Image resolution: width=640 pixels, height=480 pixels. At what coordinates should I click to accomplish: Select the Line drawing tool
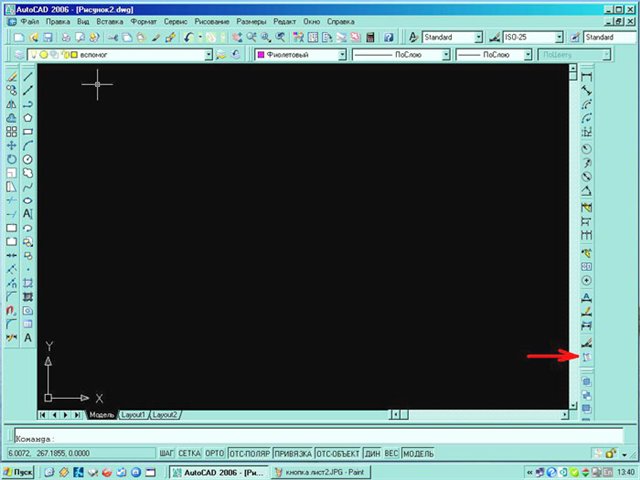click(28, 75)
